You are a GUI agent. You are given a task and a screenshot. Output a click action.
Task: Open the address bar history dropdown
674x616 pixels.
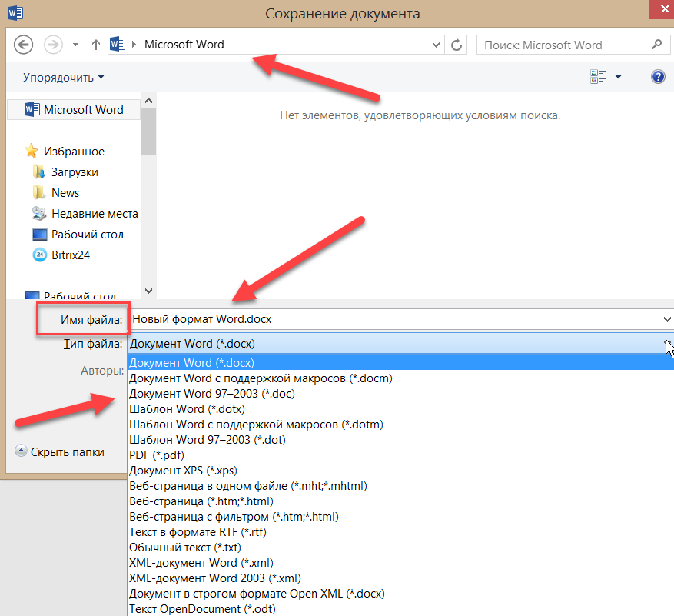point(436,45)
